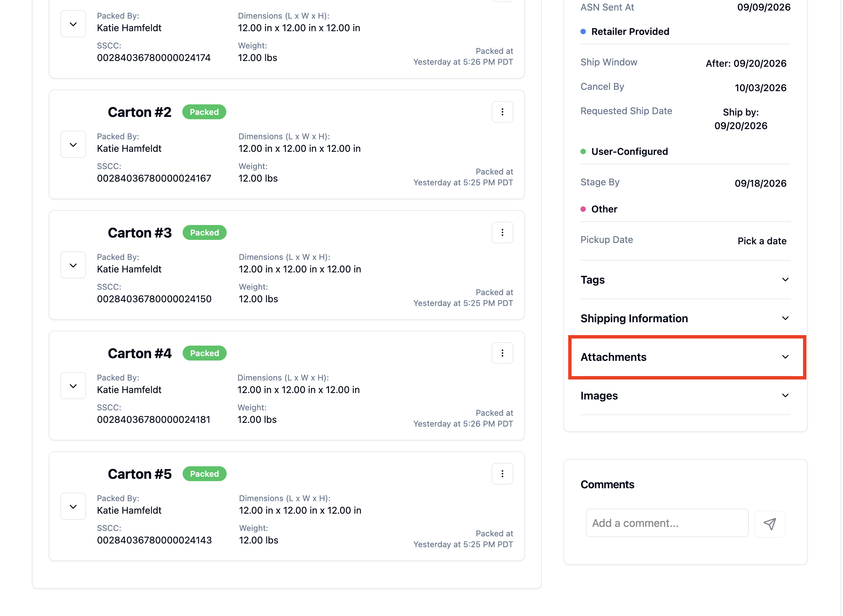Screen dimensions: 843x616
Task: Select SSCC 00284036780000024174
Action: pyautogui.click(x=153, y=57)
